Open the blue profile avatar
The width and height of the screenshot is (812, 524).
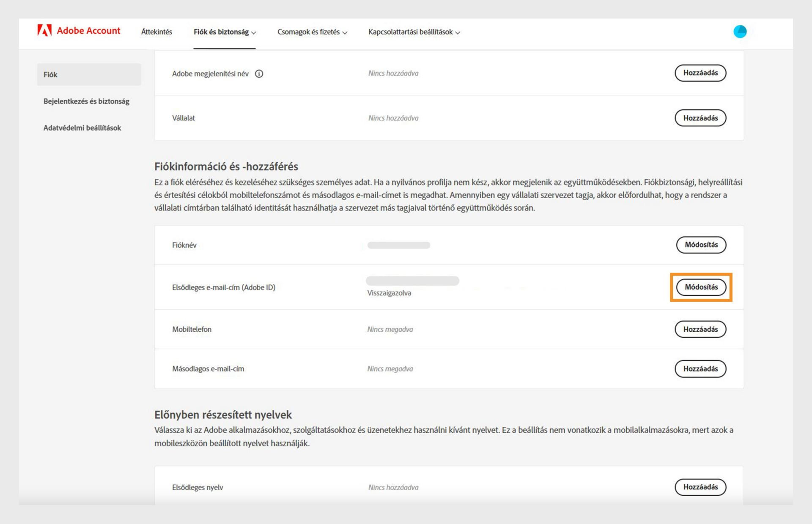tap(740, 32)
